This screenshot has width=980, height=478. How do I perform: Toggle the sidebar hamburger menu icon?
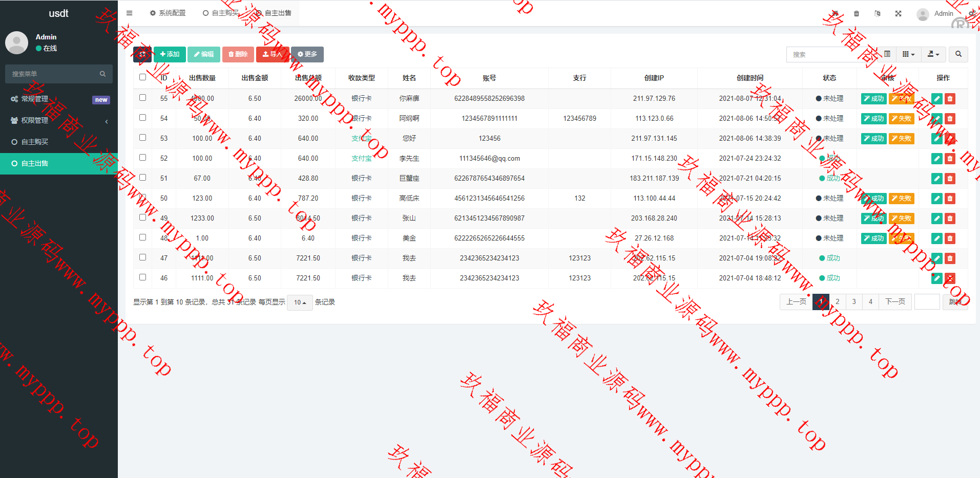click(x=129, y=13)
